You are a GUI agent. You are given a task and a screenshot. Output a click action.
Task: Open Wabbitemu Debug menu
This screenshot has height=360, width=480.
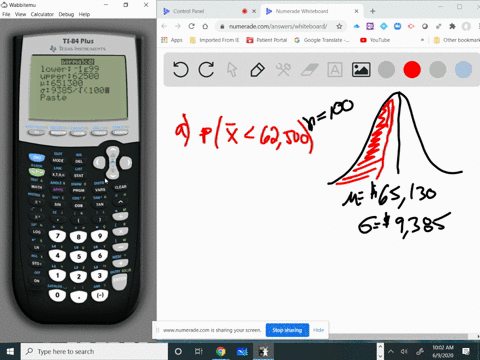[66, 14]
